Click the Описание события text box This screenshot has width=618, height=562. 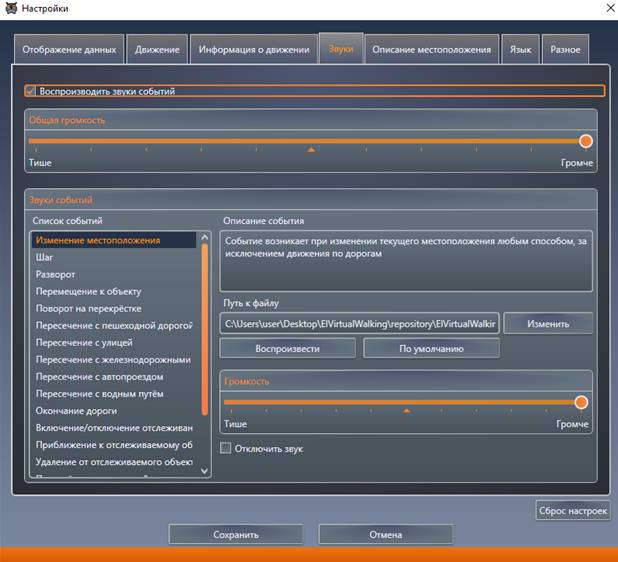click(406, 261)
